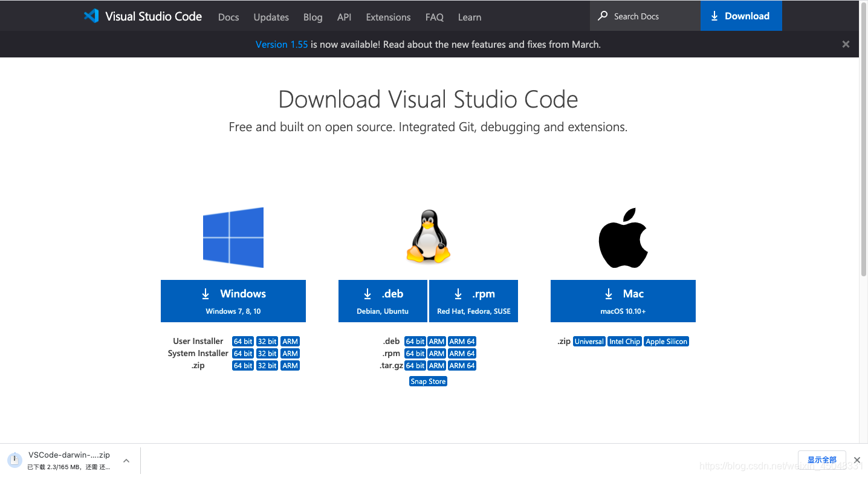
Task: Open the Learn nav item
Action: click(x=470, y=17)
